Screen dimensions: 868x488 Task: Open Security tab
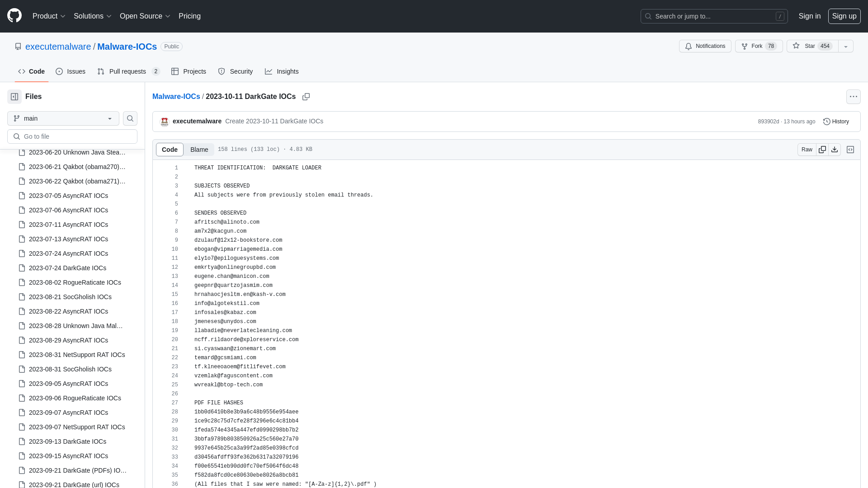coord(235,71)
